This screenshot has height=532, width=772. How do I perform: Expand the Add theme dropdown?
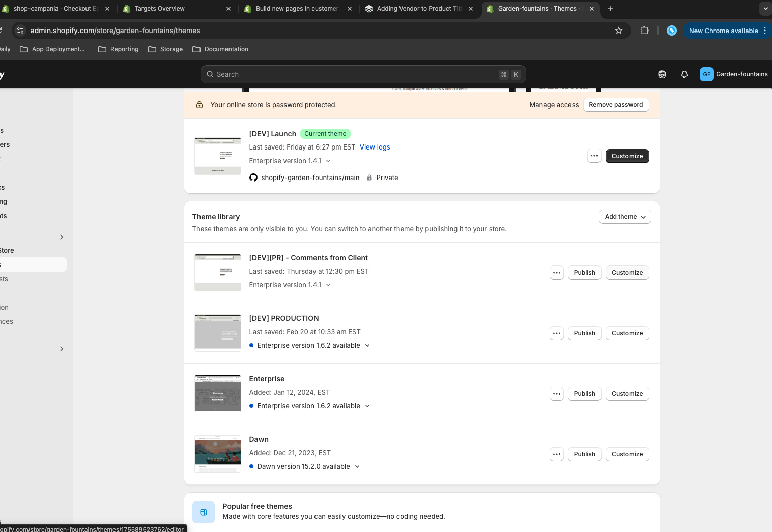624,217
